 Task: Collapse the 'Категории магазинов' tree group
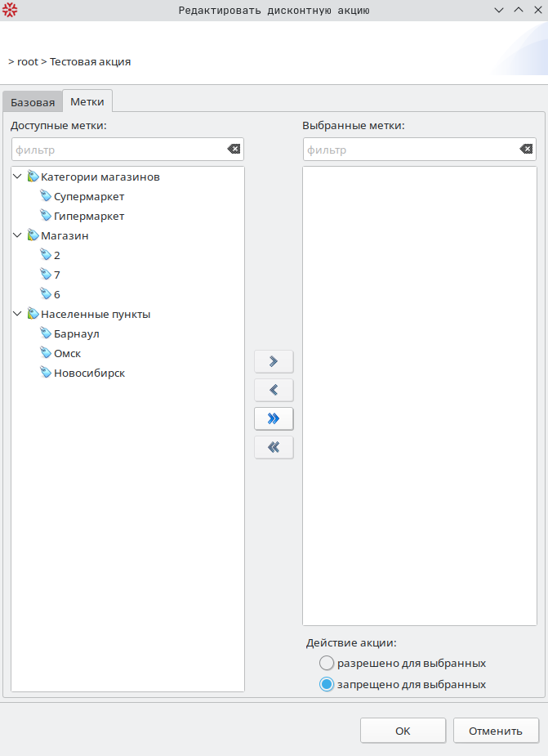[x=17, y=177]
